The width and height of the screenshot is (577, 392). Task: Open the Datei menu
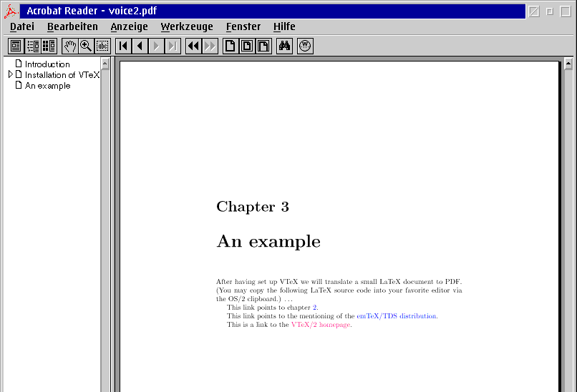click(22, 27)
